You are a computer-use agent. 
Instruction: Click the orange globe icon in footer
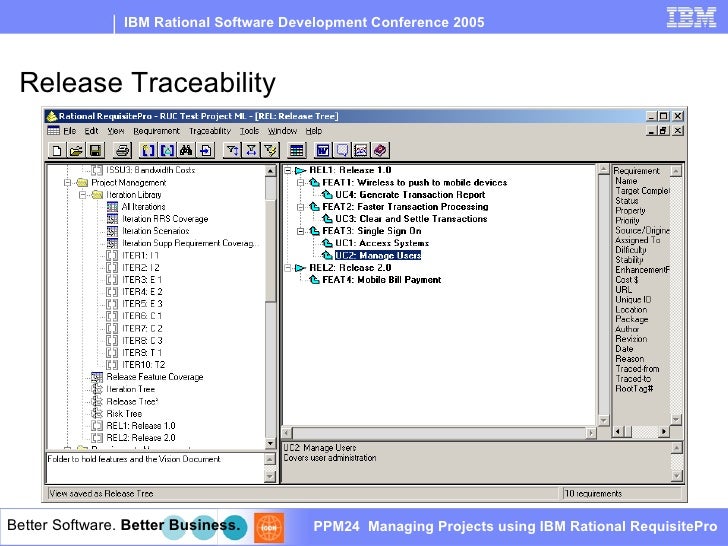click(269, 527)
